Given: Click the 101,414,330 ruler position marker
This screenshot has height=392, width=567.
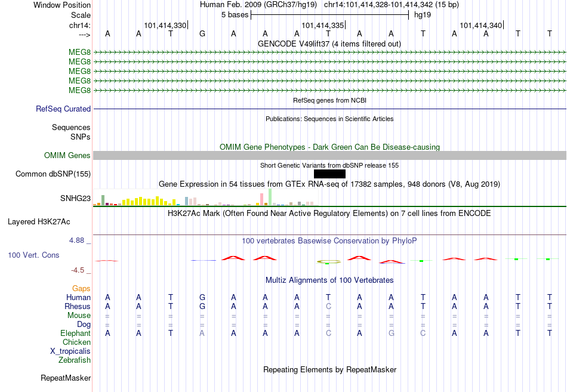Looking at the screenshot, I should click(165, 25).
